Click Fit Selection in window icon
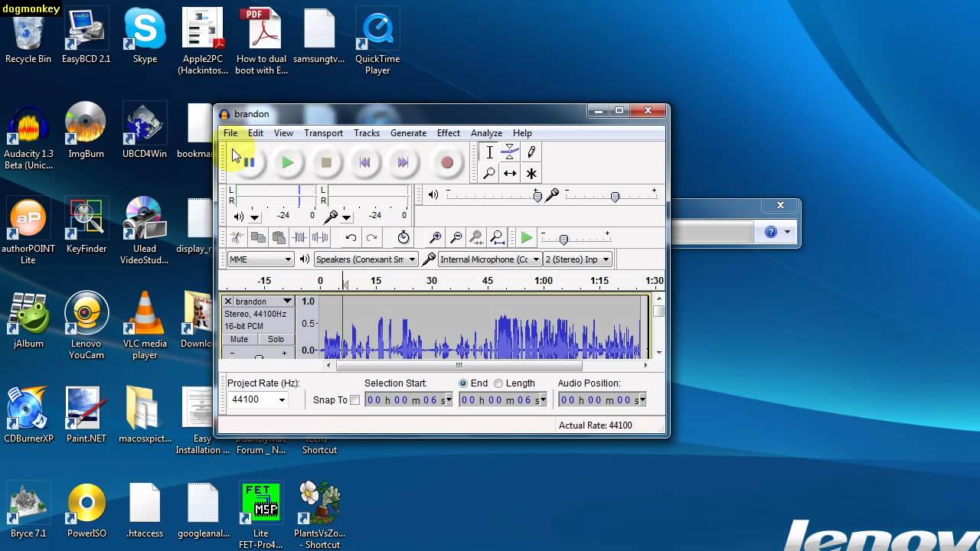Viewport: 980px width, 551px height. pos(476,238)
